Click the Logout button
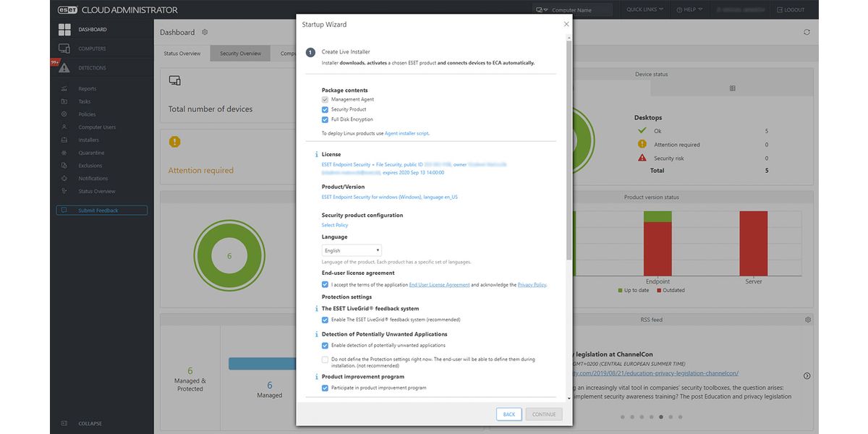 (x=790, y=10)
